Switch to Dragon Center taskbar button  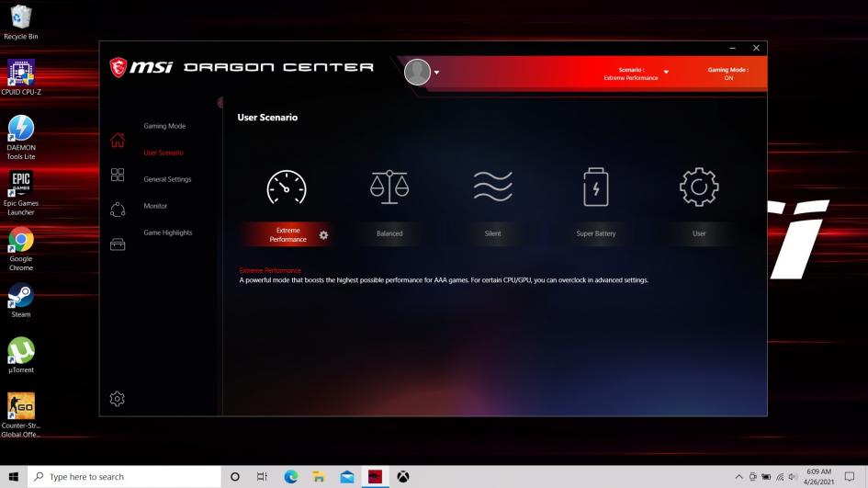[375, 477]
